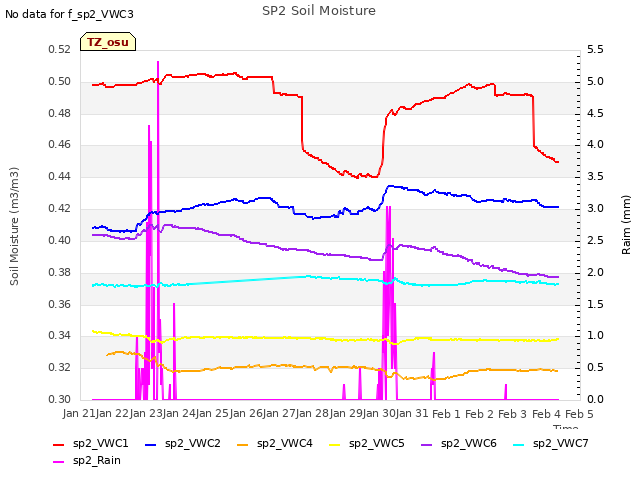Click the lowest point of the red VWC1 line

pos(358,178)
